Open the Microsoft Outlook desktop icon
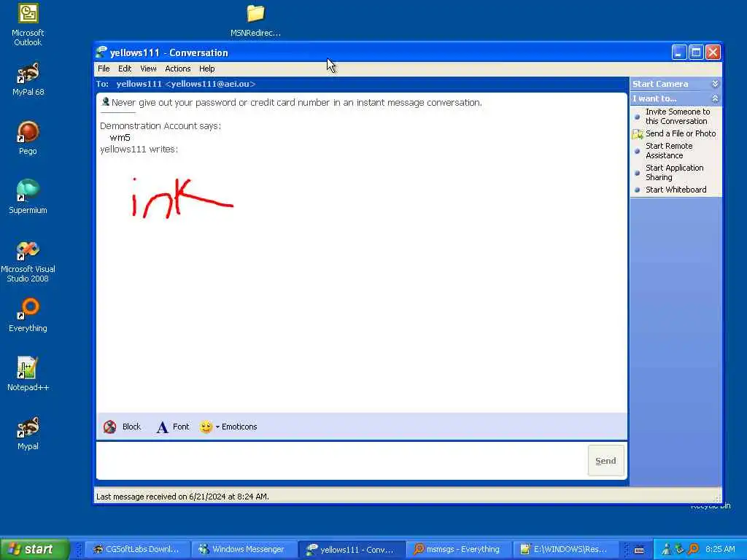Viewport: 747px width, 560px height. coord(28,25)
